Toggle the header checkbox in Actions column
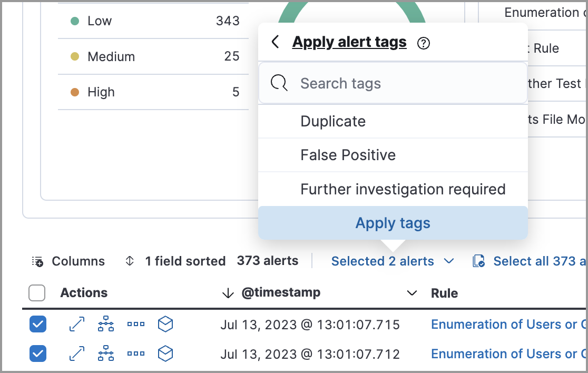This screenshot has height=373, width=588. click(x=37, y=292)
